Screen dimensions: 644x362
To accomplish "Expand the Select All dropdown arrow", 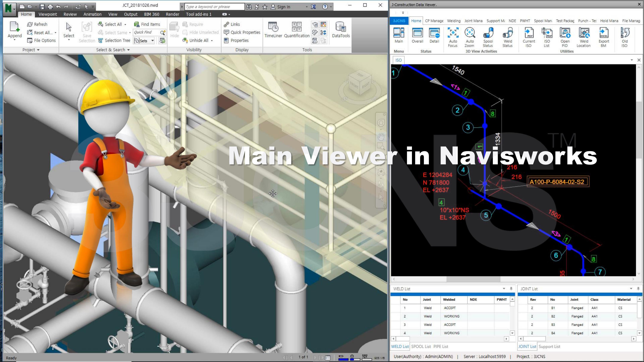I will coord(125,24).
